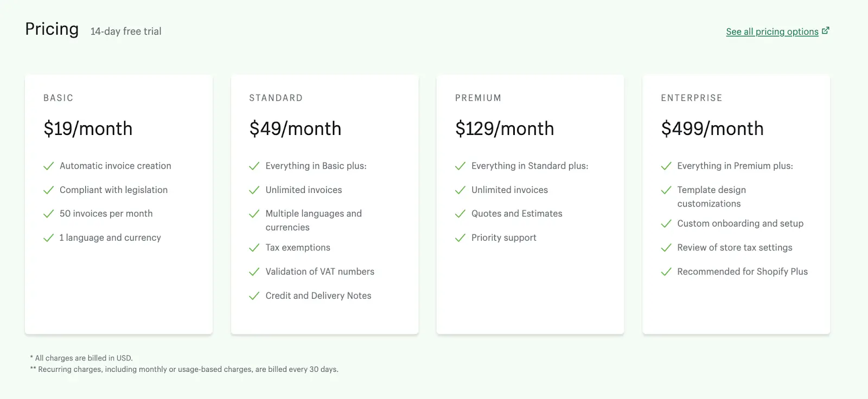Screen dimensions: 868x399
Task: Select the ENTERPRISE plan label
Action: tap(691, 98)
